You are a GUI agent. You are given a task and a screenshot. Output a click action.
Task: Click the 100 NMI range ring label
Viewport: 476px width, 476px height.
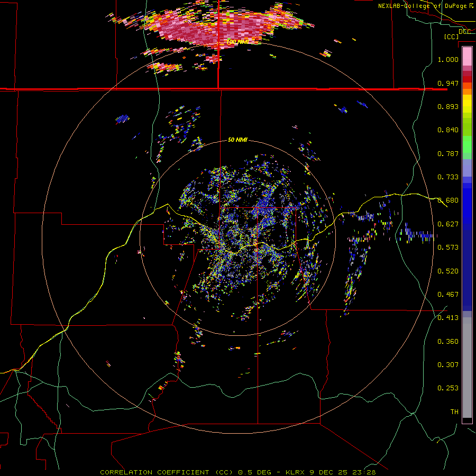click(237, 42)
